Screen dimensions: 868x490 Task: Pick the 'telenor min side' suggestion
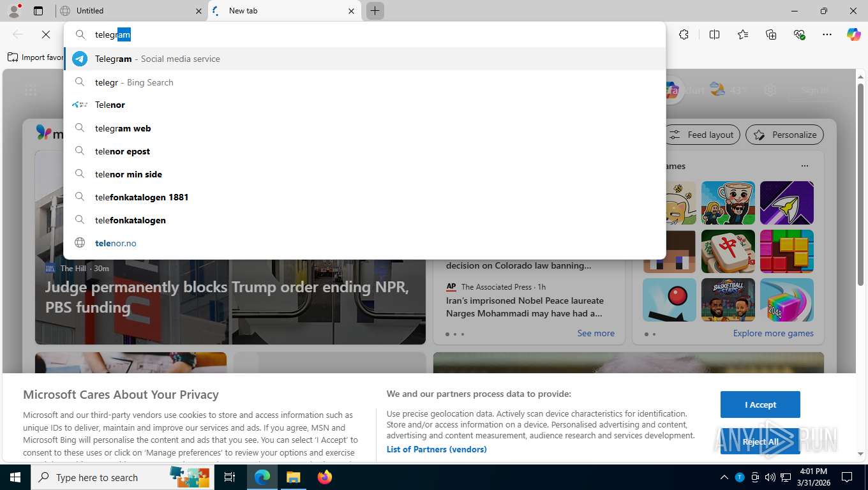pos(365,174)
